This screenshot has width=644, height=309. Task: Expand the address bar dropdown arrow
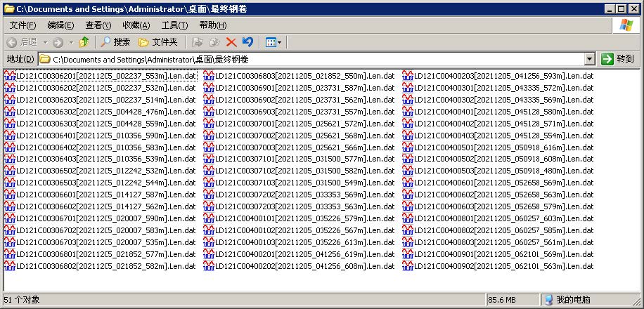click(589, 59)
